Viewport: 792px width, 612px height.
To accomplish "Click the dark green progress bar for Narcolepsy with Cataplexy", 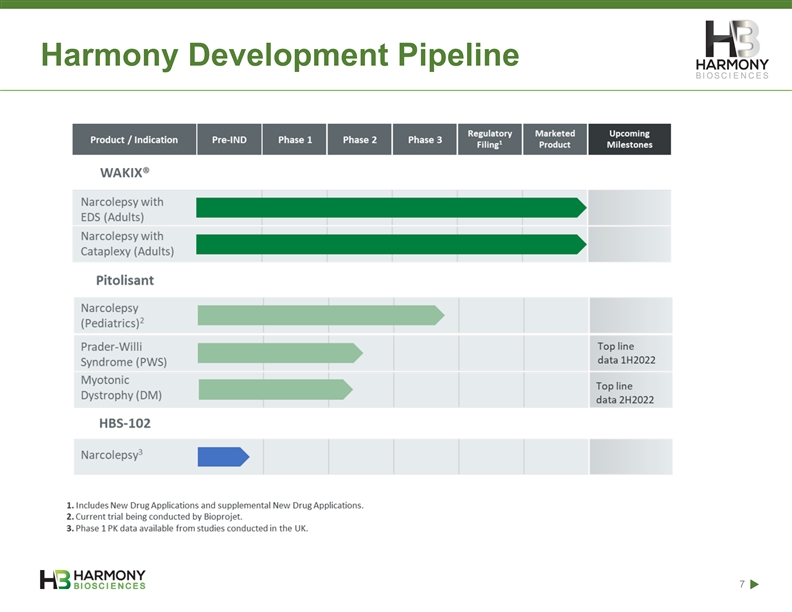I will 391,244.
